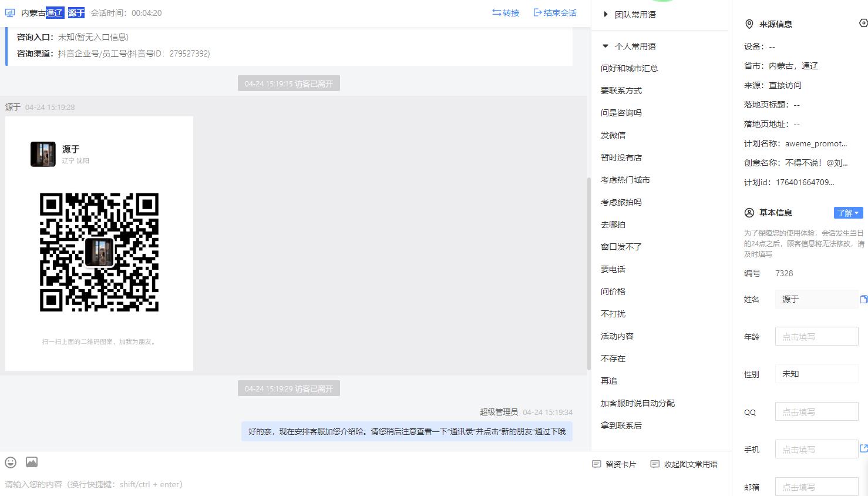Screen dimensions: 868x496
Task: Select the phrase 拿到联系后
Action: [x=621, y=425]
